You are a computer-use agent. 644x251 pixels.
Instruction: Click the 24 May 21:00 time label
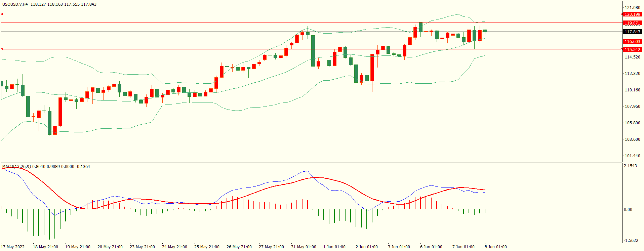(x=174, y=247)
